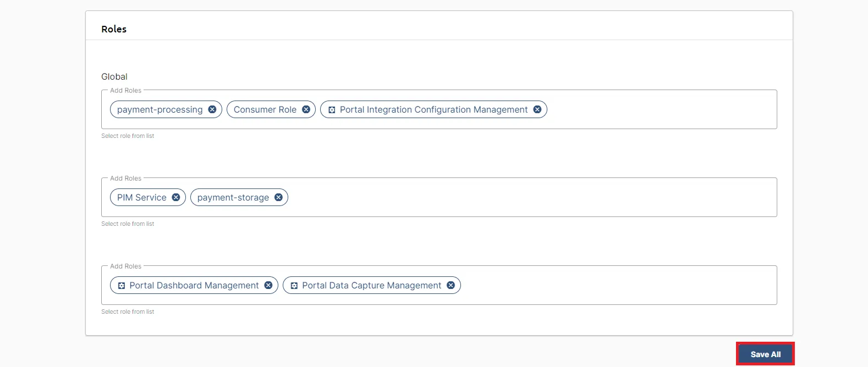Save all role changes with Save All

(x=765, y=354)
